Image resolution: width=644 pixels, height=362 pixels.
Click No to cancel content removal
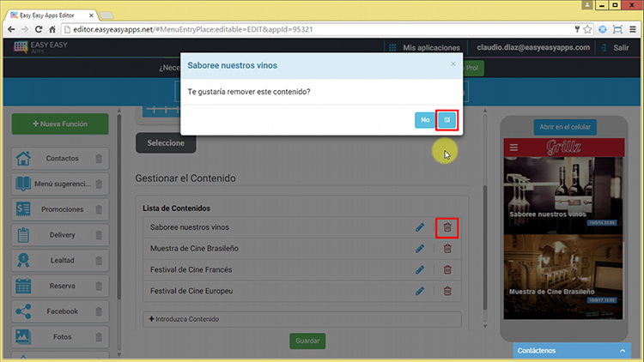[424, 120]
